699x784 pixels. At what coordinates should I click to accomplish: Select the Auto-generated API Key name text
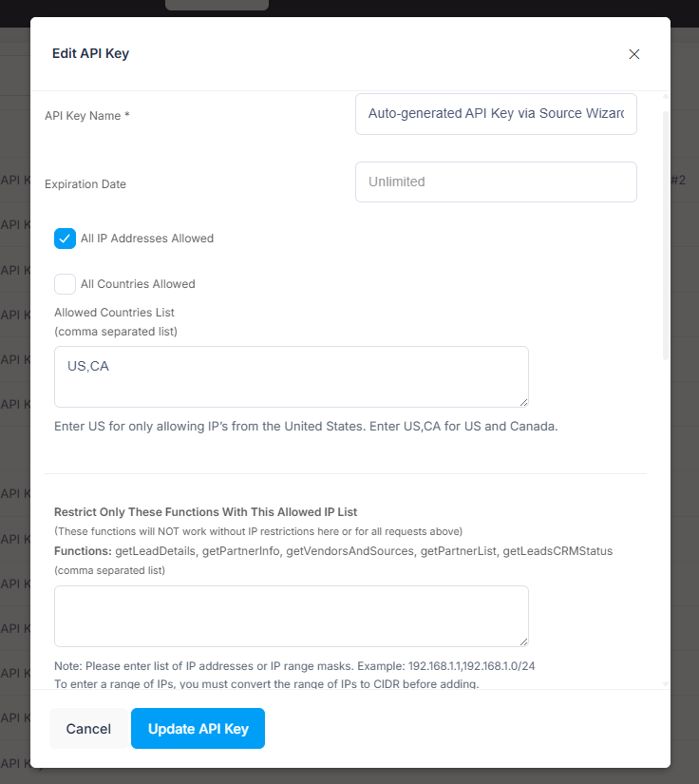pyautogui.click(x=496, y=113)
